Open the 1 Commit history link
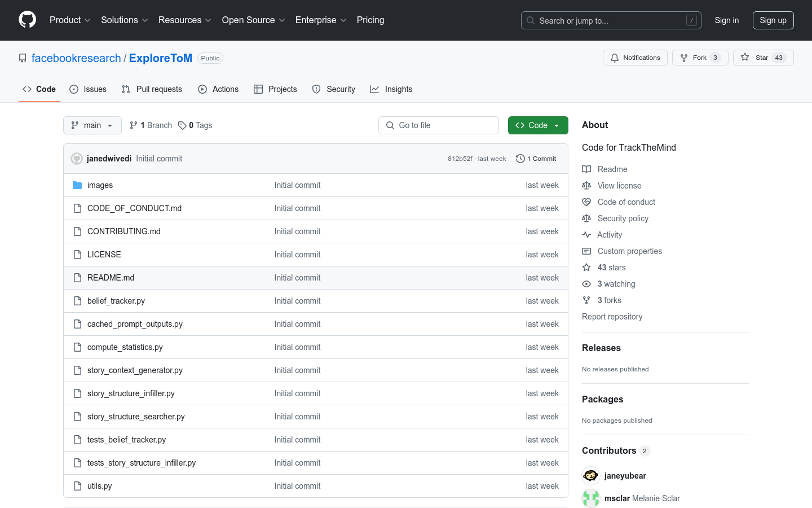Viewport: 812px width, 508px height. coord(536,159)
